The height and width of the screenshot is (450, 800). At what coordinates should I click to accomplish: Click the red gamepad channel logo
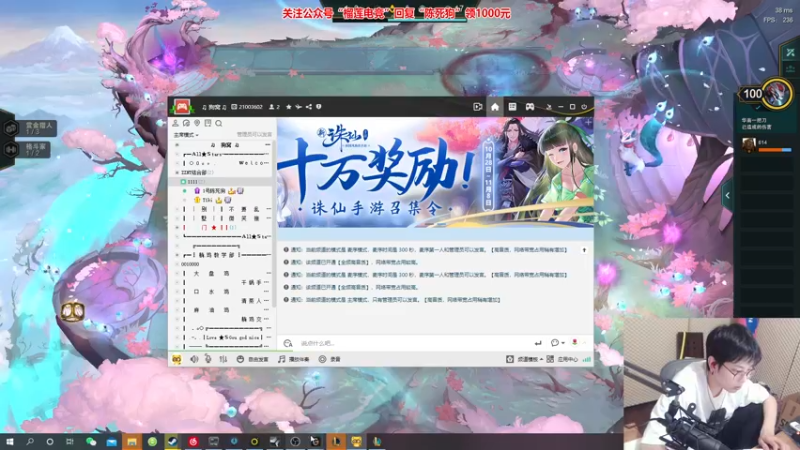click(182, 106)
